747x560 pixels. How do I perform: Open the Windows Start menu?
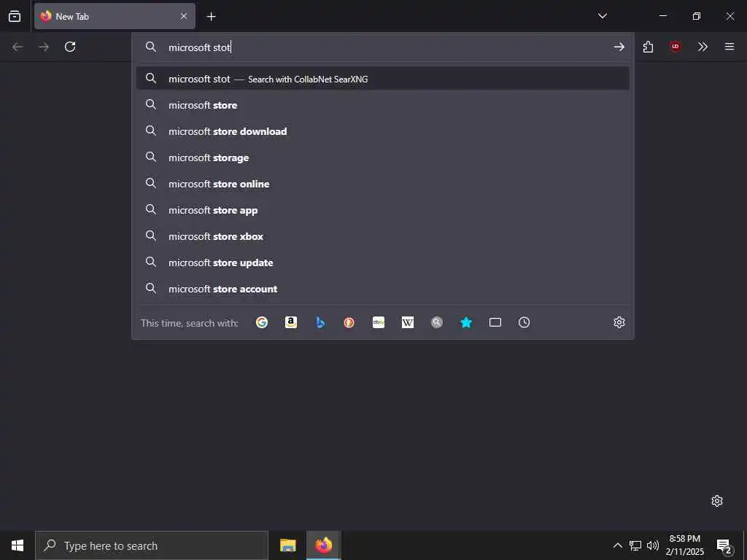18,545
